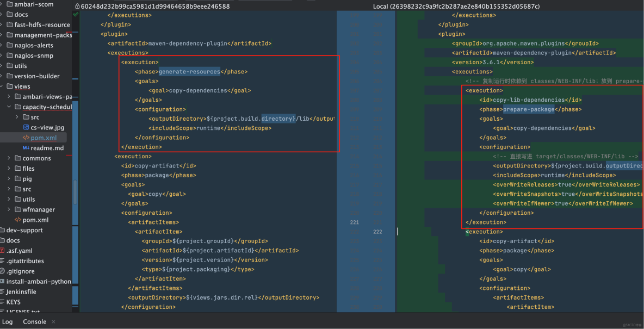
Task: Click the Local (26398232c9...) revision title
Action: (456, 7)
